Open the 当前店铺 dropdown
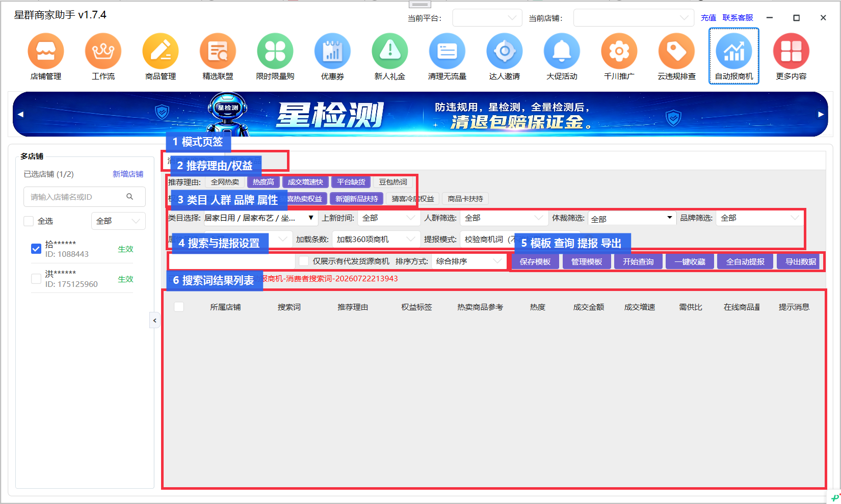The height and width of the screenshot is (504, 841). coord(634,18)
